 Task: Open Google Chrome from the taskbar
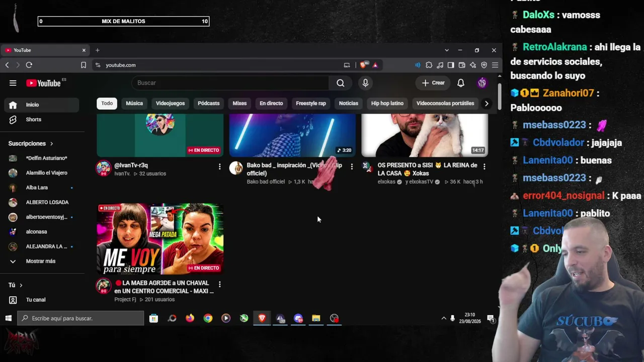pos(208,318)
